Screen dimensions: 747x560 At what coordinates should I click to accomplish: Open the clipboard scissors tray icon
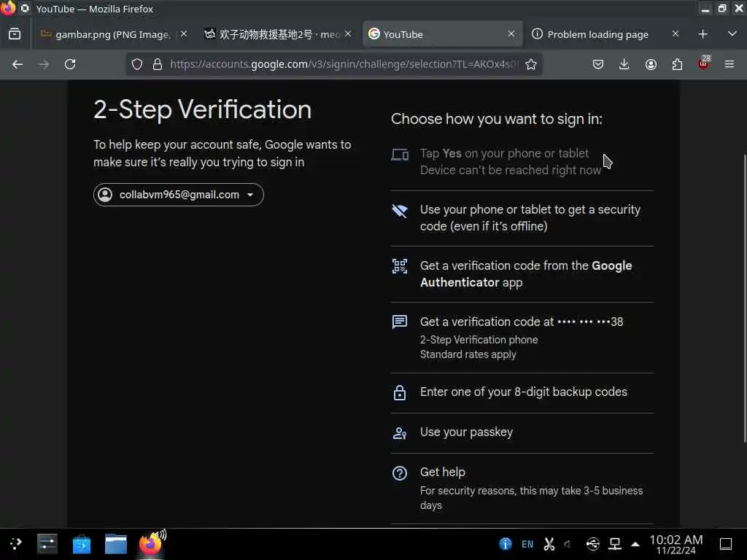point(549,544)
